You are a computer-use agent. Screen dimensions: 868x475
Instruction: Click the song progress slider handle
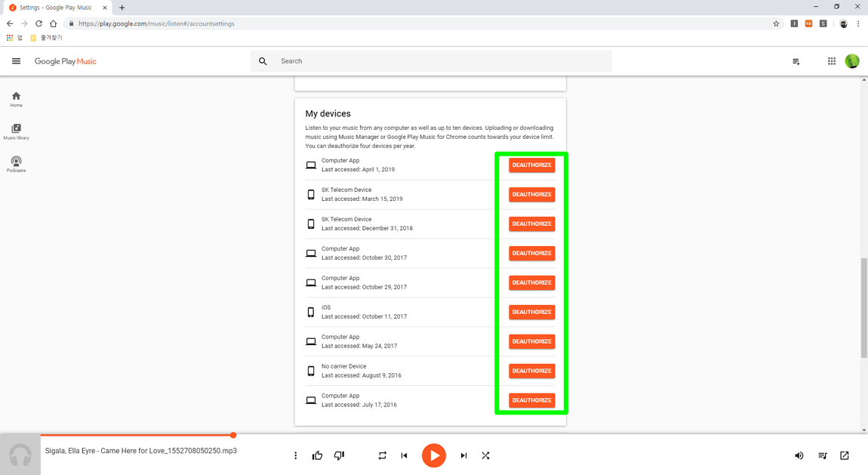234,435
